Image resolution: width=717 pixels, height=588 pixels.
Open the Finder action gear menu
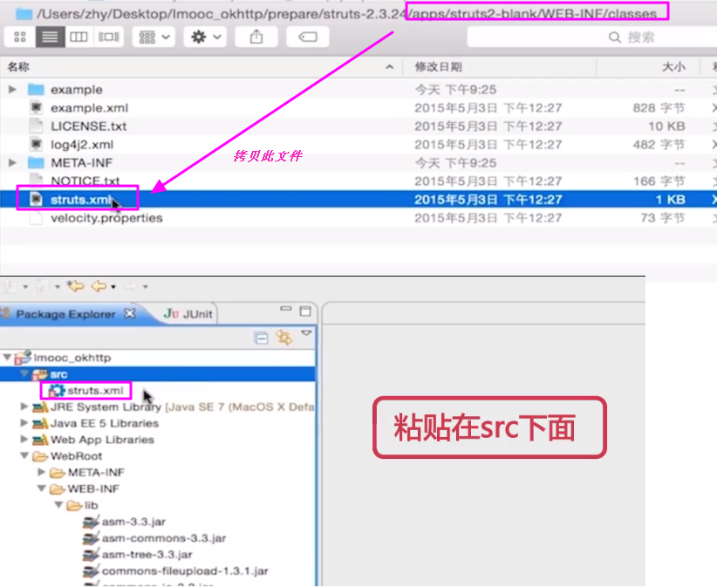205,37
